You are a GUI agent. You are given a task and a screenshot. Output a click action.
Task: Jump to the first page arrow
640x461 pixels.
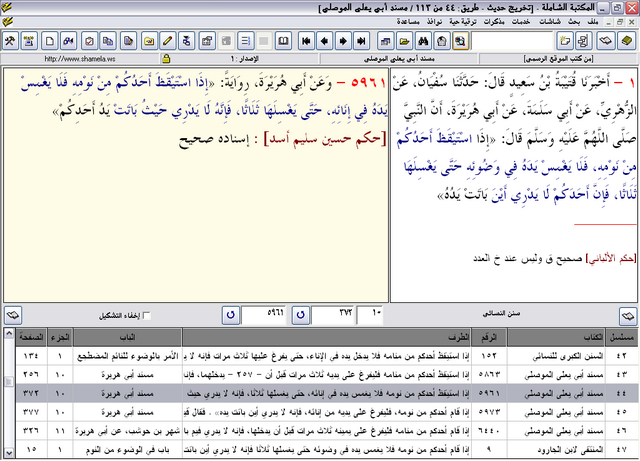click(306, 41)
